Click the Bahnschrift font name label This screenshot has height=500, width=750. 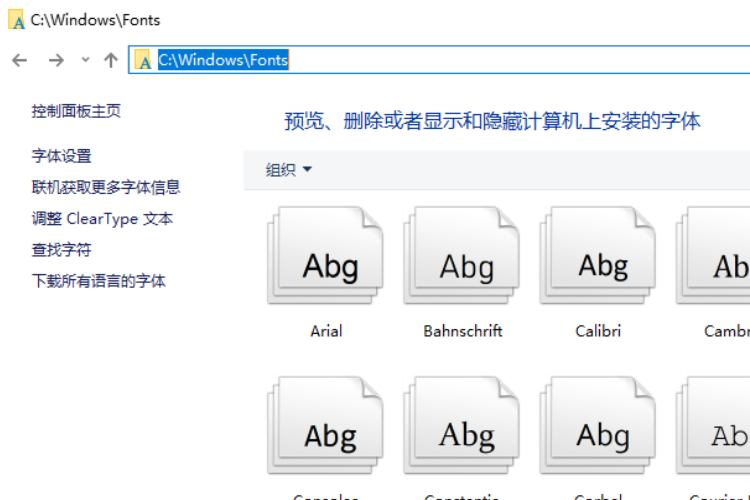tap(463, 331)
